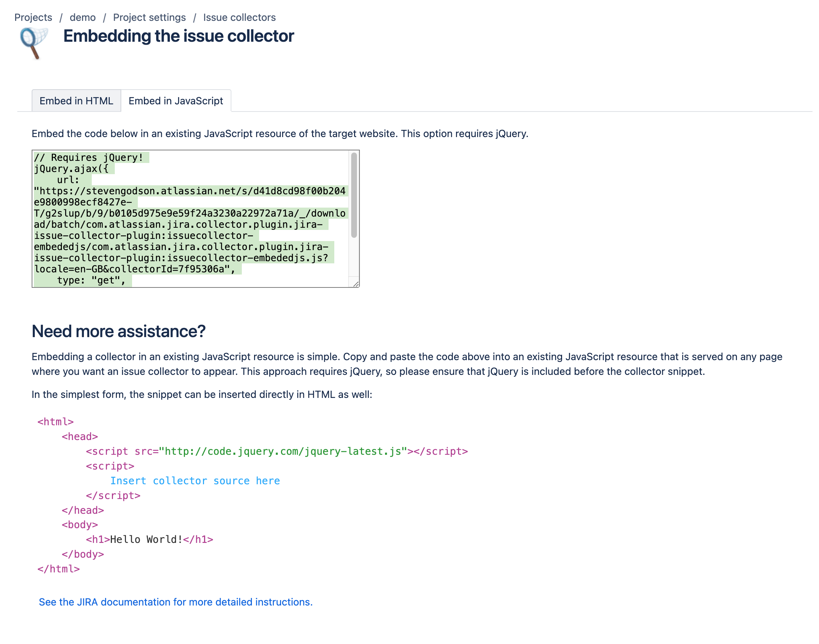
Task: Click the textarea resize handle corner
Action: [x=356, y=284]
